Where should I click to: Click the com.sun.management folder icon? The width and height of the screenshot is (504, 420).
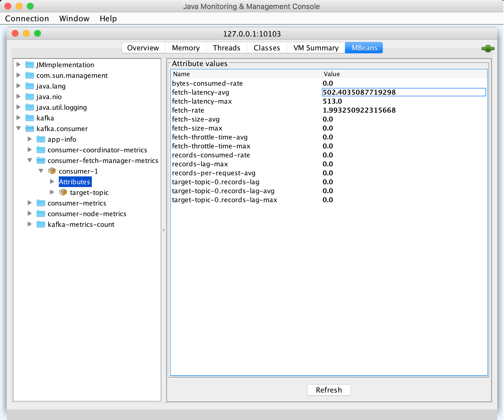click(30, 75)
